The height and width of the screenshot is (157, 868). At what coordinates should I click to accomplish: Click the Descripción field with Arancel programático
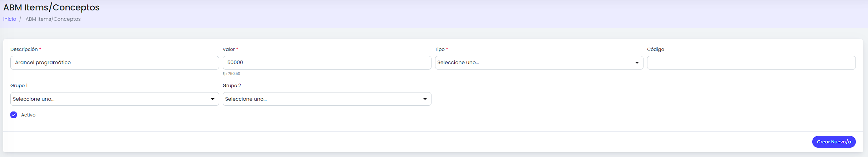point(114,63)
